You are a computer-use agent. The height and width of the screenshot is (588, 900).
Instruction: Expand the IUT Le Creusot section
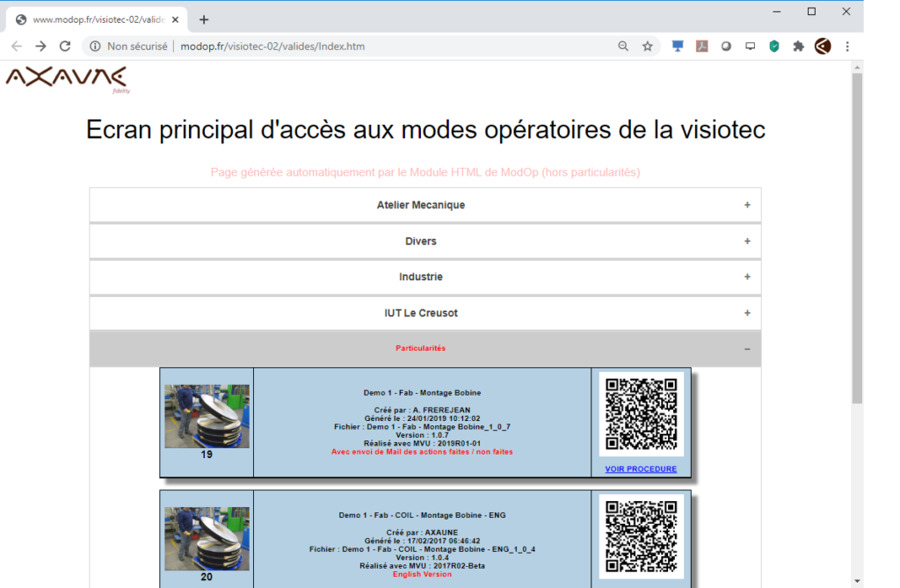[x=425, y=313]
